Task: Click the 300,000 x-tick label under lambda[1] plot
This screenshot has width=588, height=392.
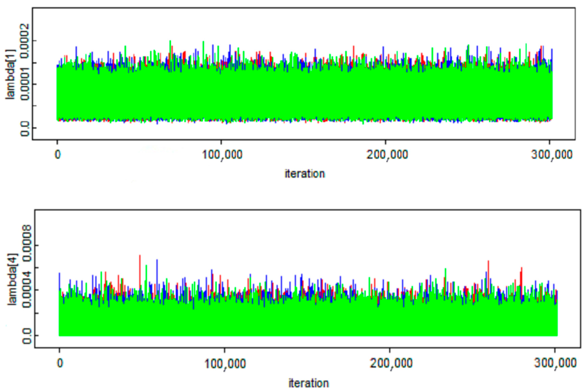Action: [x=552, y=155]
